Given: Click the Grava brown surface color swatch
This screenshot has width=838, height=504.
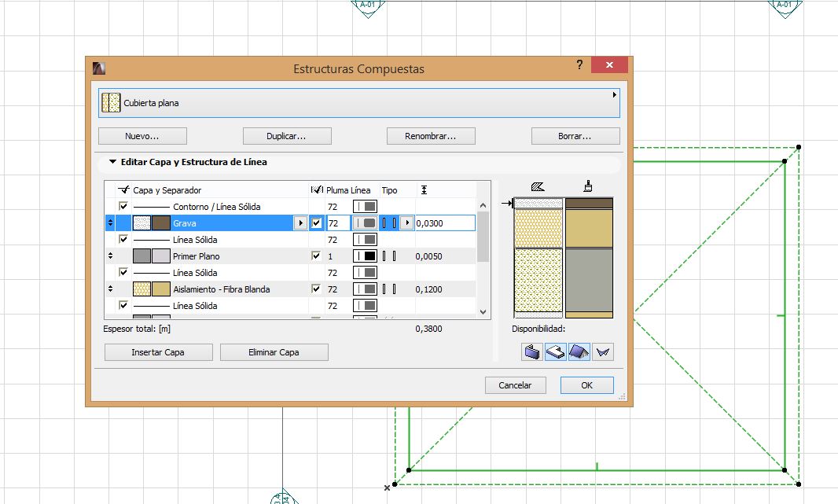Looking at the screenshot, I should point(160,223).
